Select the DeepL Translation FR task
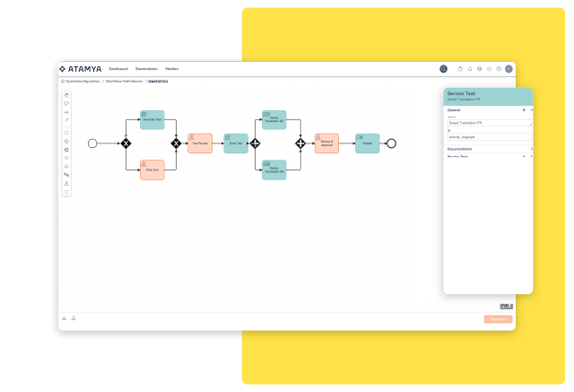 tap(274, 170)
